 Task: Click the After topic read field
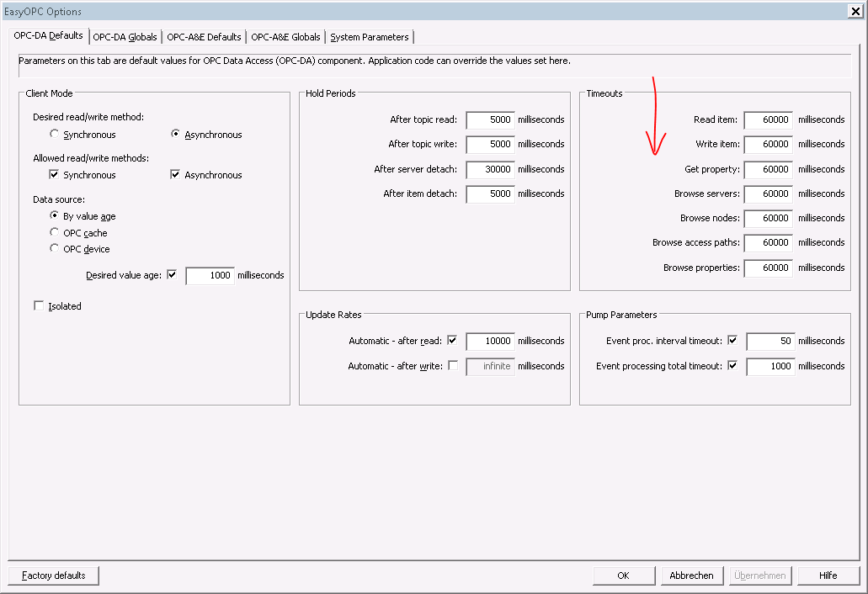pos(491,120)
